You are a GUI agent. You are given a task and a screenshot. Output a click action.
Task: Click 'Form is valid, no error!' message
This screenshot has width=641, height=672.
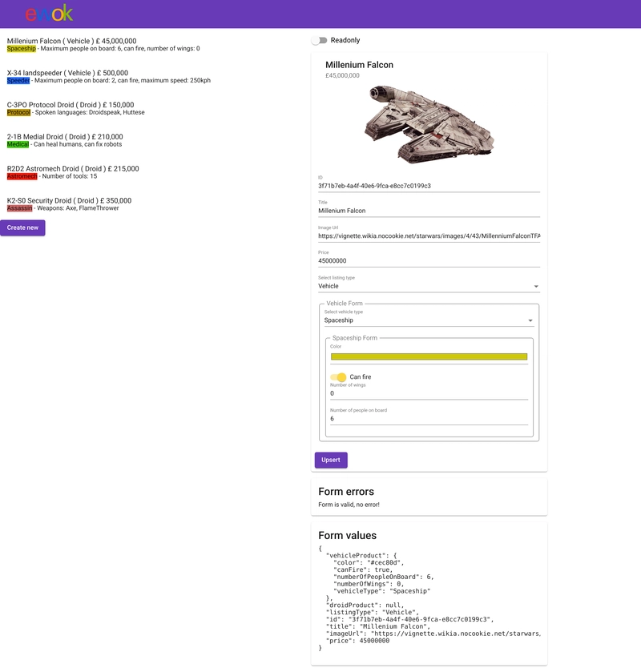[349, 505]
